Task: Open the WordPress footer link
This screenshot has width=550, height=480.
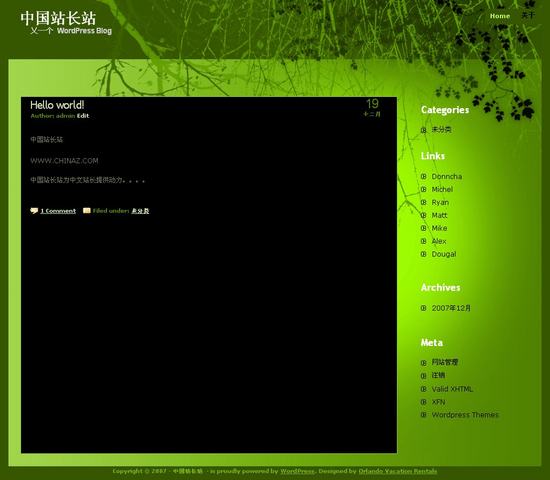Action: tap(297, 471)
